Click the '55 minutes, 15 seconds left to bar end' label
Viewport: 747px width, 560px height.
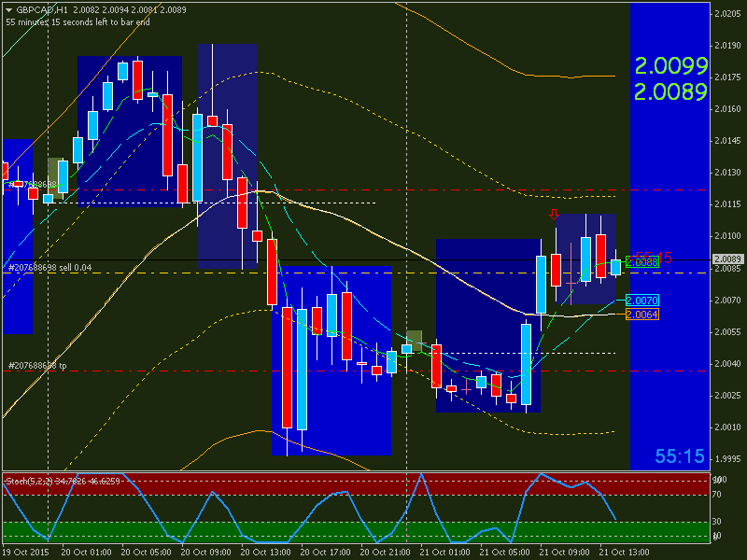pos(78,21)
